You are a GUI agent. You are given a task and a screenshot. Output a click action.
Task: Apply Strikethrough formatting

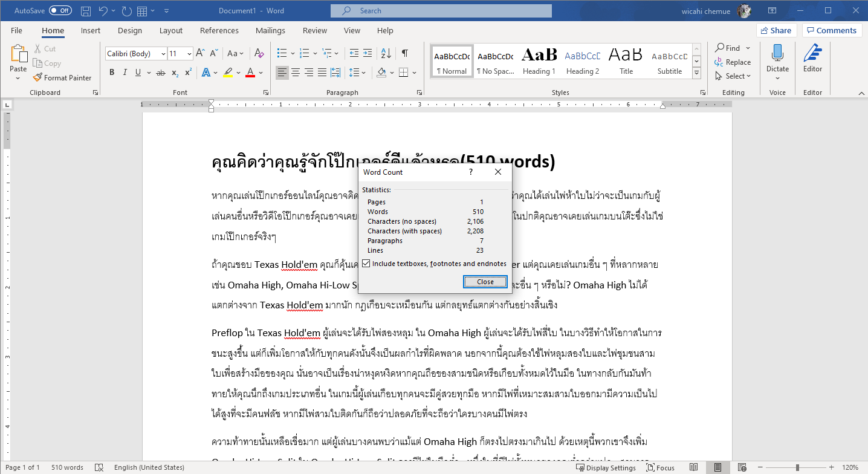pos(160,73)
